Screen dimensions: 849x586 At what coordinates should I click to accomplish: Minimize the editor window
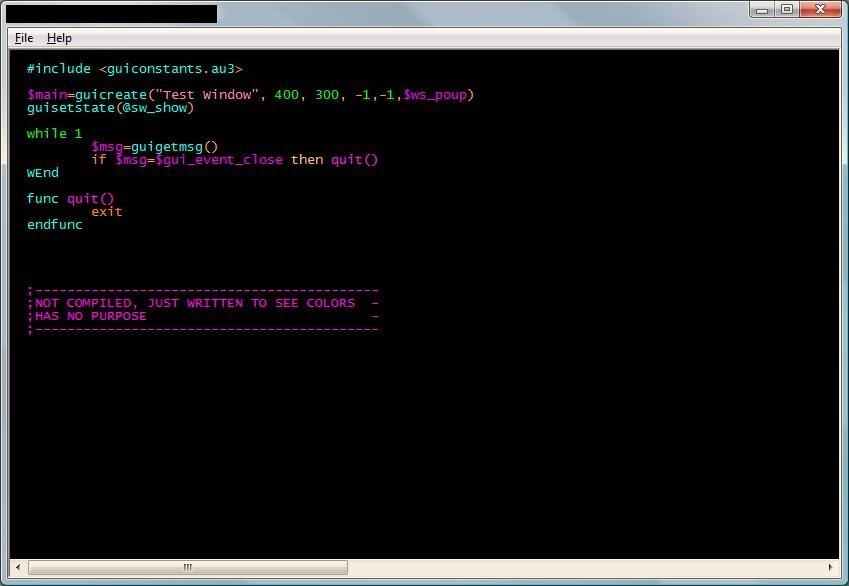coord(762,9)
